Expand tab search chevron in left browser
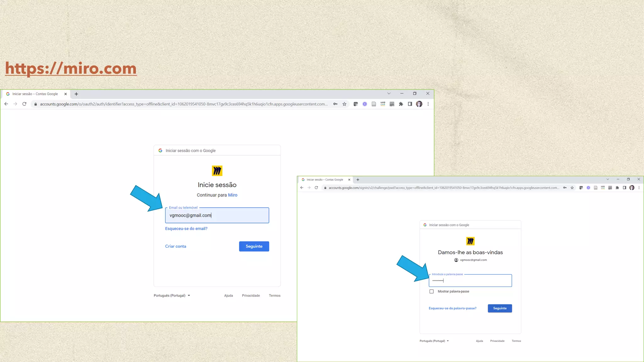This screenshot has height=362, width=644. click(x=389, y=93)
